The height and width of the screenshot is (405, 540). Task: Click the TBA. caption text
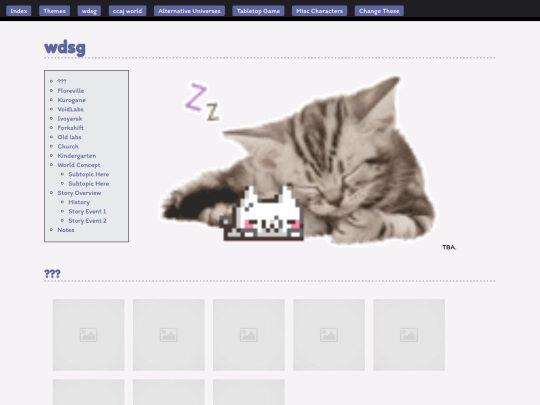(449, 247)
